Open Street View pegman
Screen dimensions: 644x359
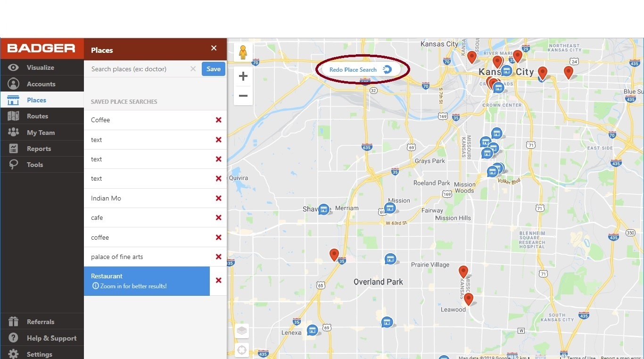click(x=243, y=52)
